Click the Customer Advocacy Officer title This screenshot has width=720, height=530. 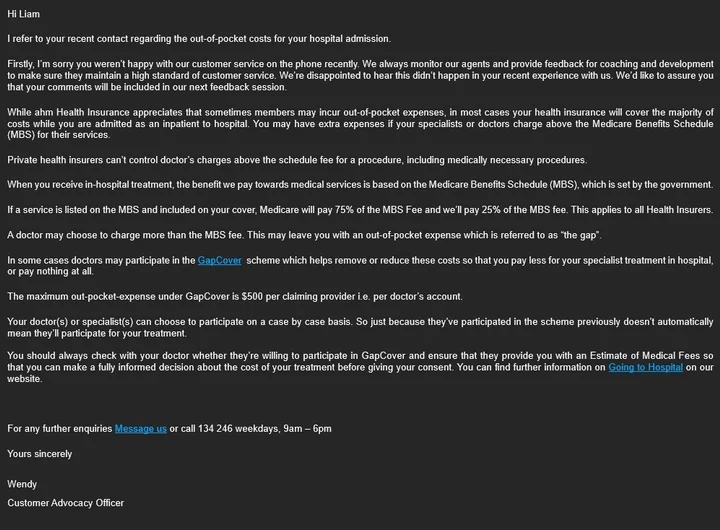[x=66, y=503]
